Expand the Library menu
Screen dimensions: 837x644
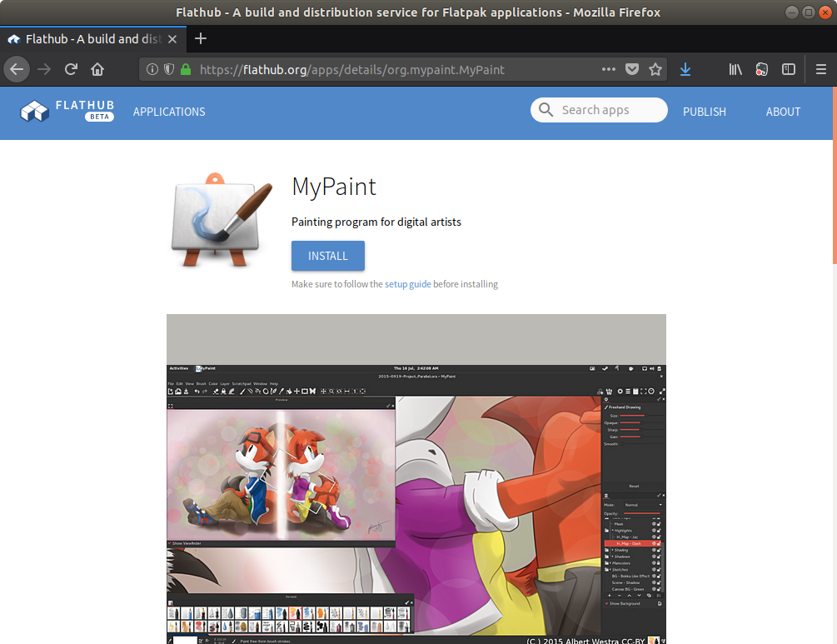coord(735,70)
